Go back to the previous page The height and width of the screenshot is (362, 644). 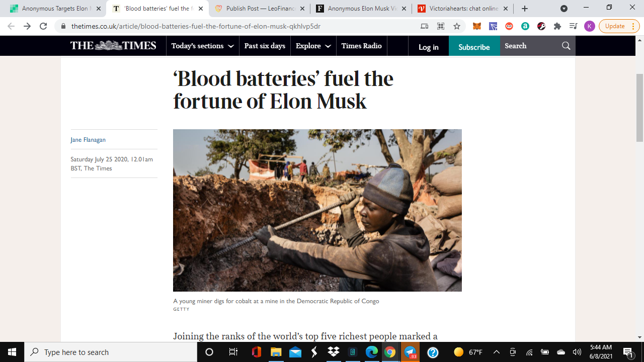(11, 26)
